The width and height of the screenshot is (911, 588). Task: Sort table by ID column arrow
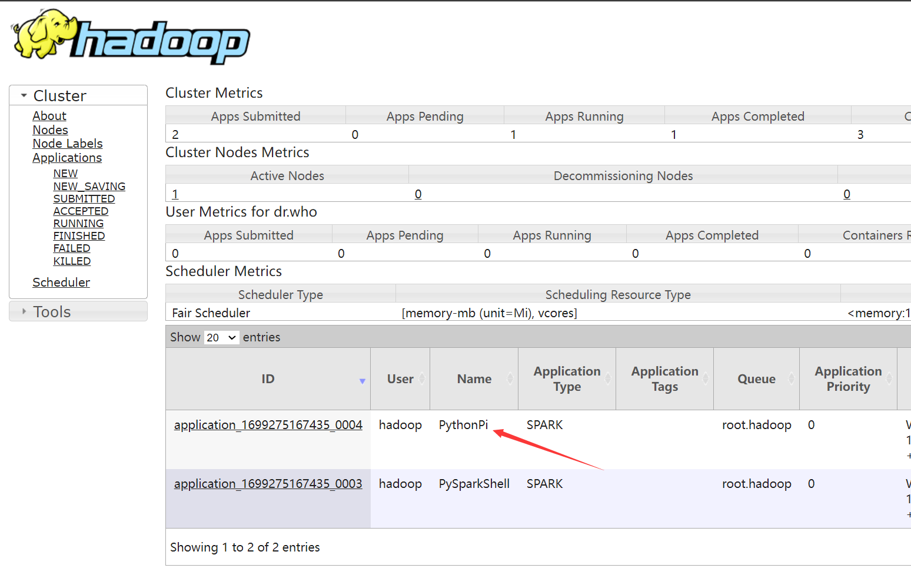click(x=362, y=381)
